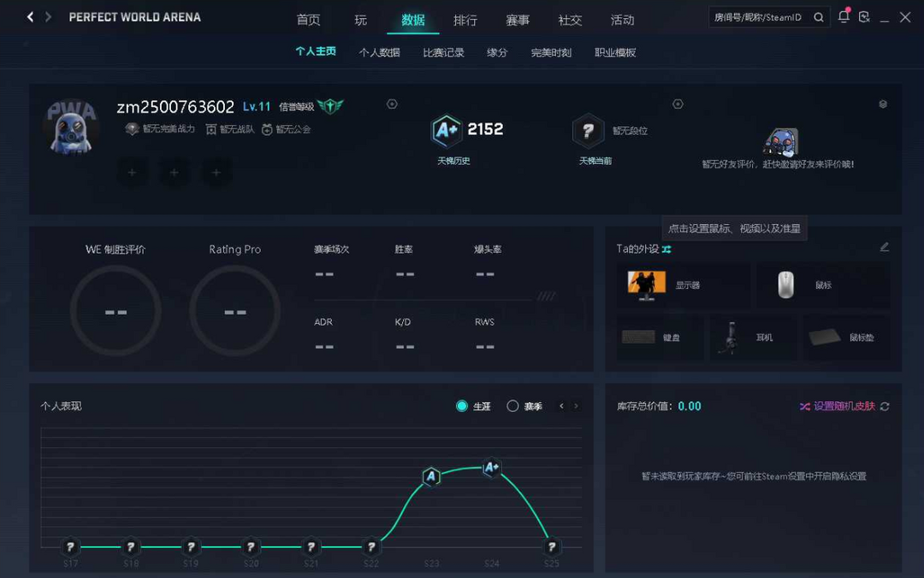924x578 pixels.
Task: Click the icon right of the notification bell
Action: point(864,17)
